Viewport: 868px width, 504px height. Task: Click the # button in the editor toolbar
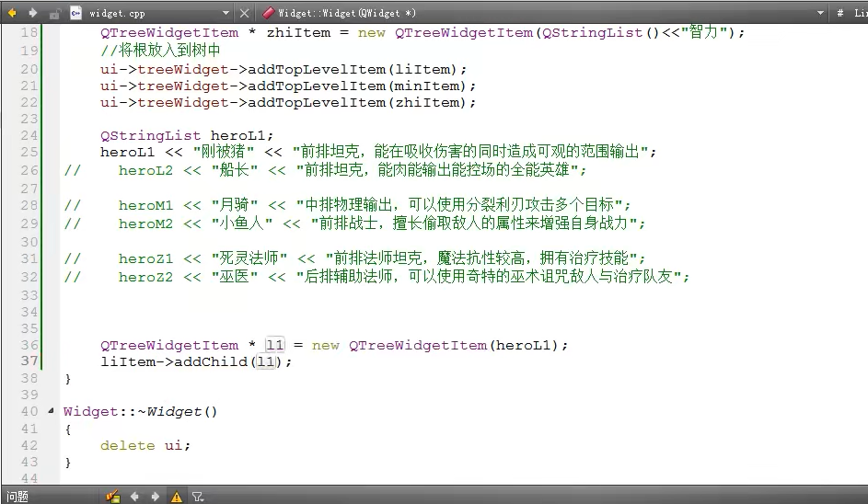coord(839,13)
